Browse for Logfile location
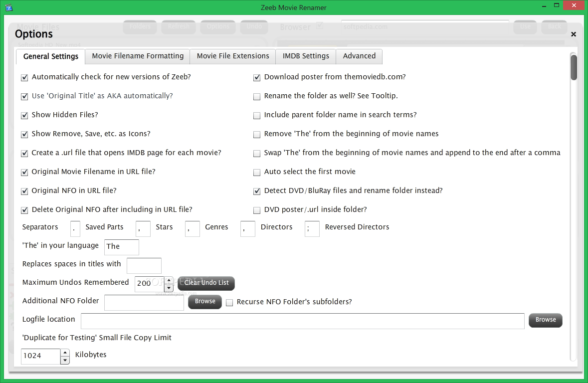588x383 pixels. (x=545, y=320)
